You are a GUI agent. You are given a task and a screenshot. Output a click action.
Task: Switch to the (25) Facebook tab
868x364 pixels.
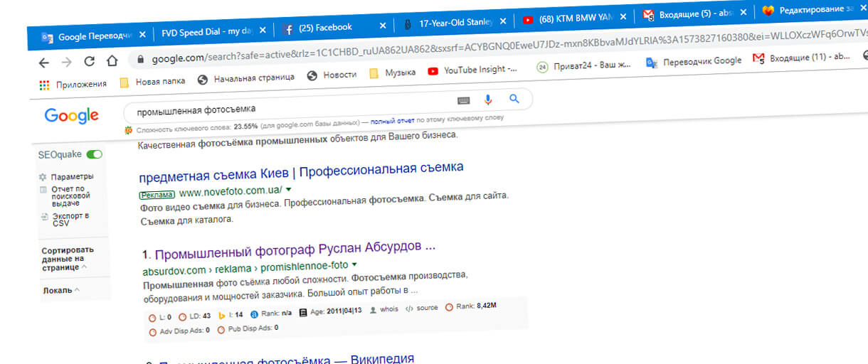click(325, 27)
